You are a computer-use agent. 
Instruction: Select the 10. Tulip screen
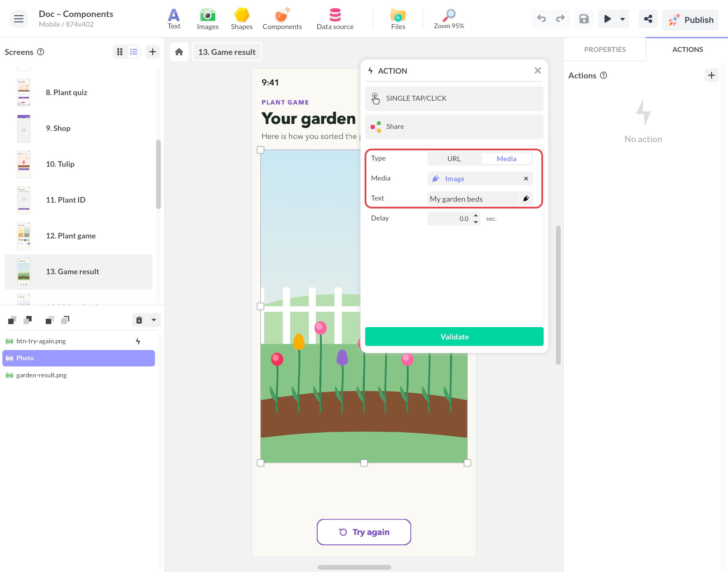[79, 164]
